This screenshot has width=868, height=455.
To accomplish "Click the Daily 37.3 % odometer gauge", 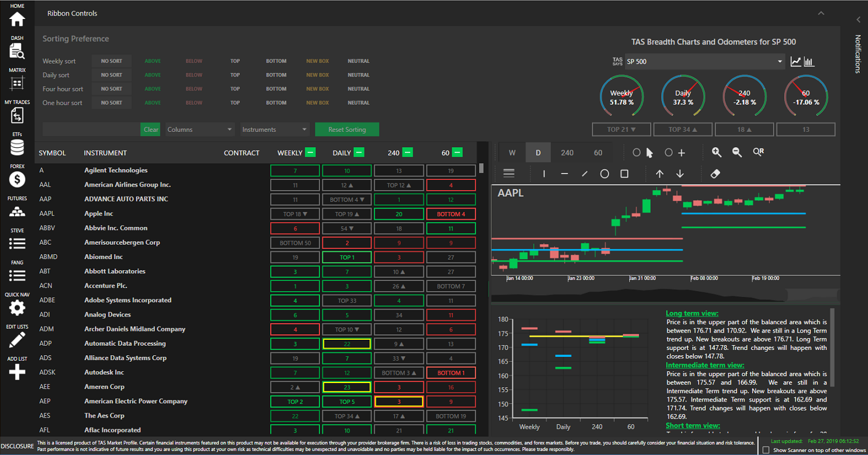I will point(683,97).
